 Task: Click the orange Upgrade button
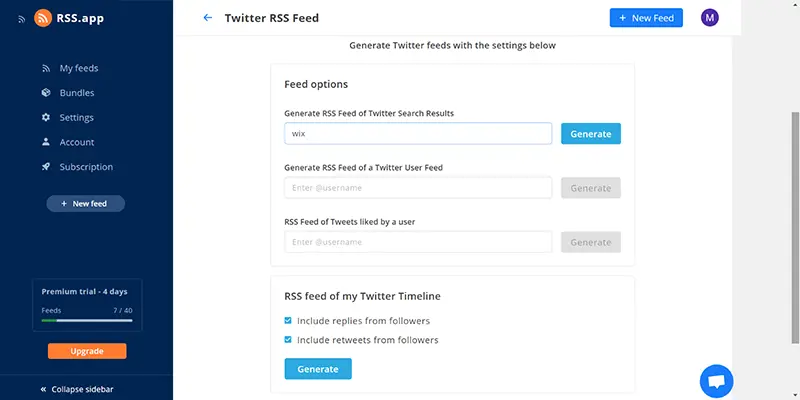[x=87, y=351]
